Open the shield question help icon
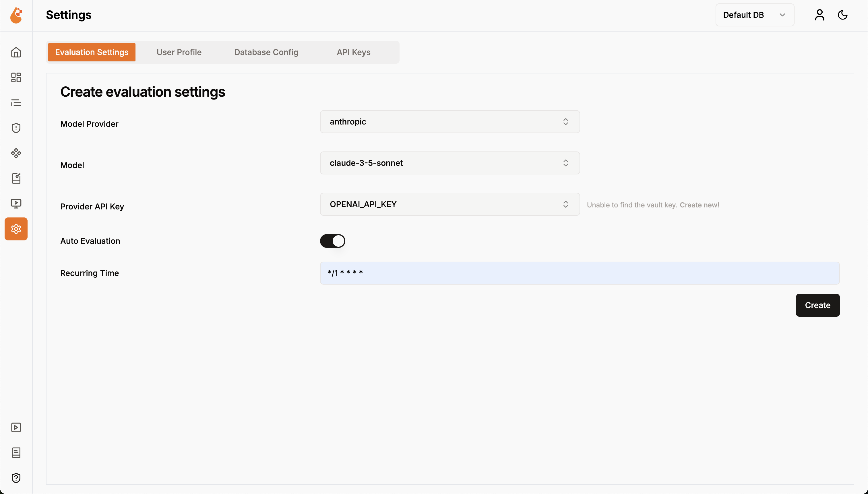Image resolution: width=868 pixels, height=494 pixels. [16, 478]
